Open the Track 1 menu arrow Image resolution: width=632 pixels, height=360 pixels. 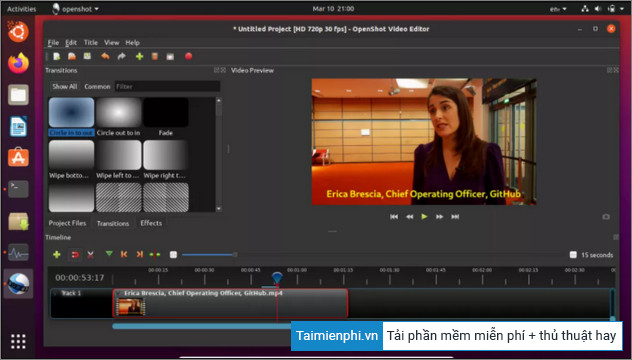coord(56,293)
